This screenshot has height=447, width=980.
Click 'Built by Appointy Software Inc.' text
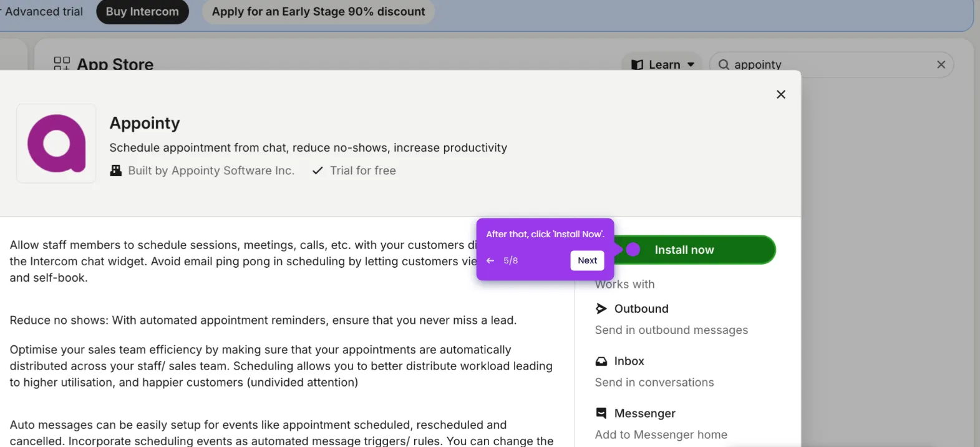coord(211,170)
